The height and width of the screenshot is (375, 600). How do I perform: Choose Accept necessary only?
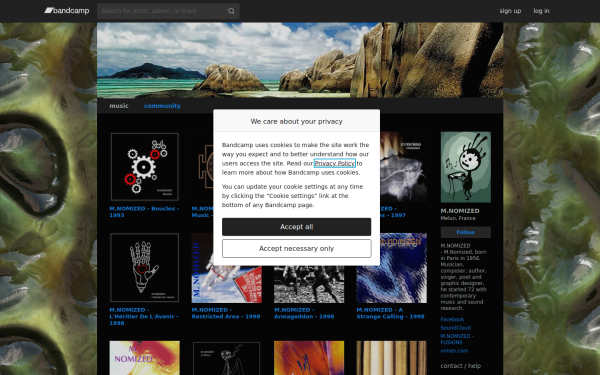coord(297,249)
